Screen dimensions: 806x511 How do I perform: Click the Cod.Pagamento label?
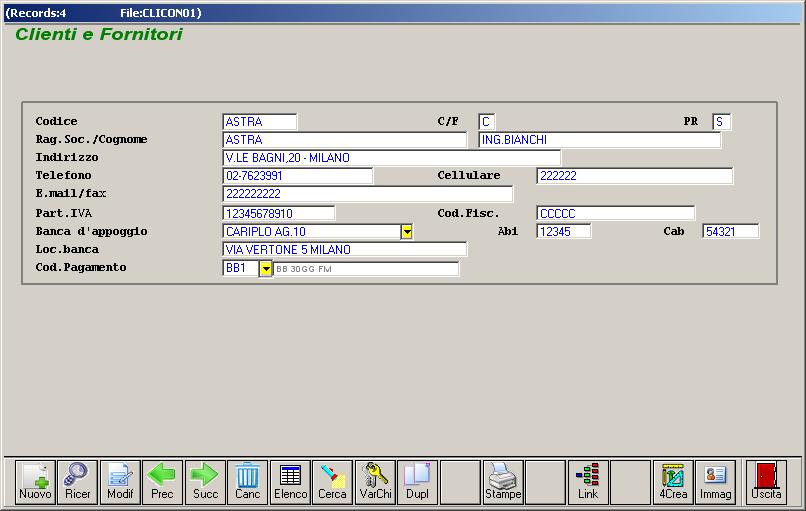81,267
